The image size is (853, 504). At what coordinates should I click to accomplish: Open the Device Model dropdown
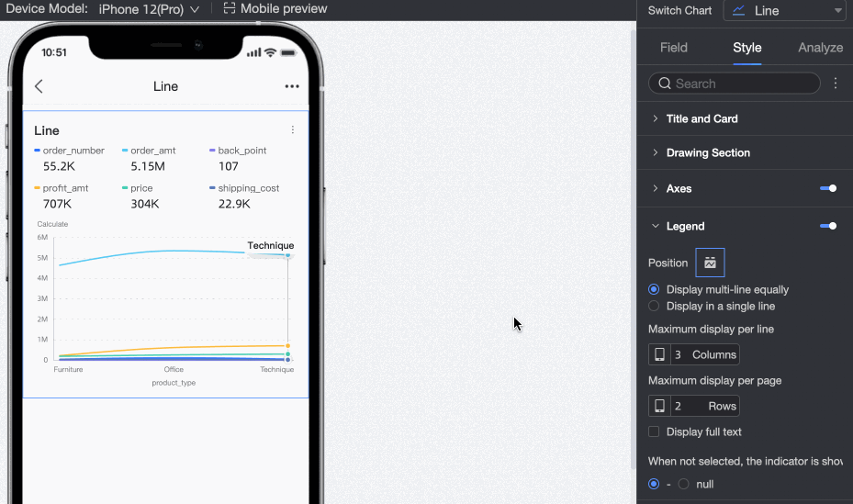click(149, 9)
